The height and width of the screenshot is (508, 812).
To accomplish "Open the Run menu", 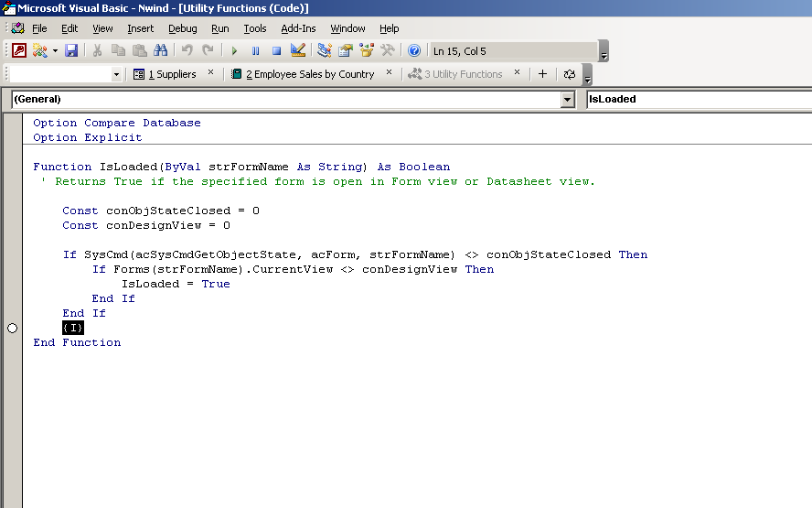I will pos(220,28).
